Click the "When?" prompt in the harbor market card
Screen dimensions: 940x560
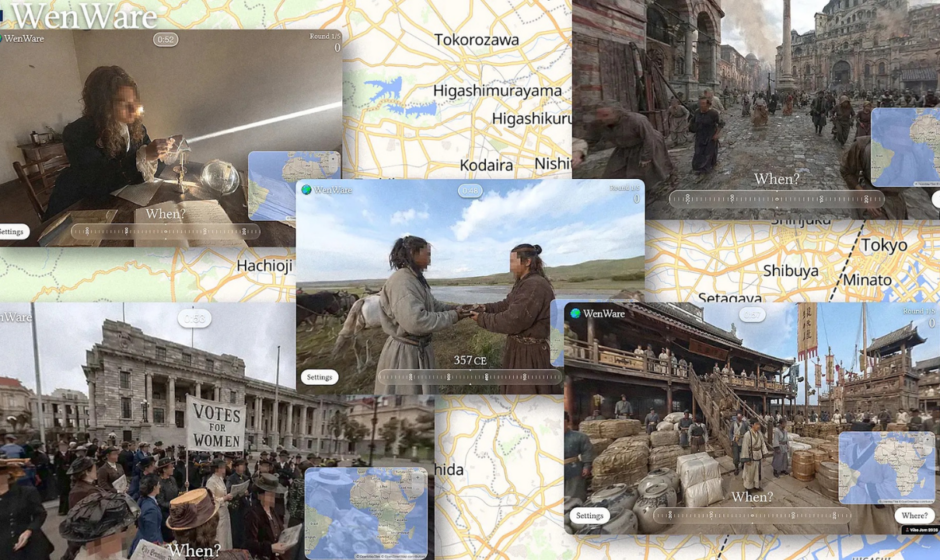click(752, 496)
